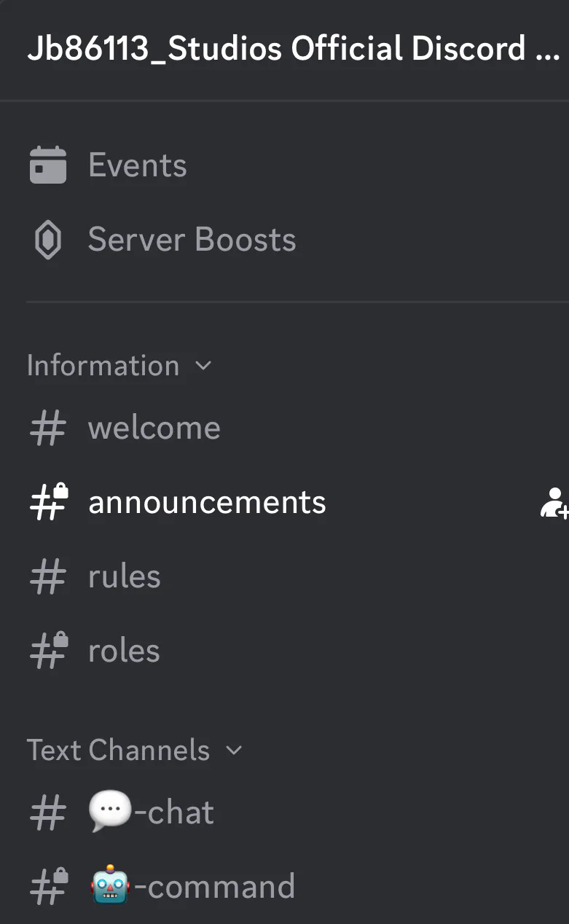Collapse the Information category chevron
The width and height of the screenshot is (569, 924).
pyautogui.click(x=204, y=366)
